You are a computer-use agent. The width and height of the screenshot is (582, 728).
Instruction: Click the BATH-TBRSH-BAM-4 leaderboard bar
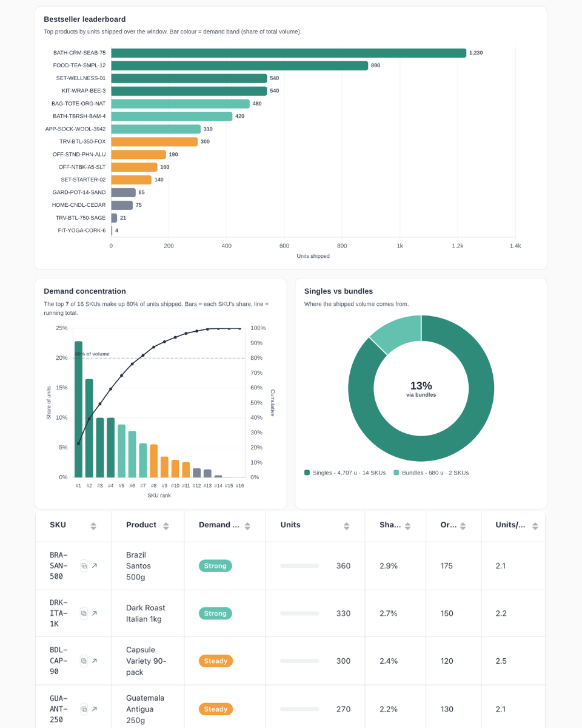pyautogui.click(x=172, y=116)
